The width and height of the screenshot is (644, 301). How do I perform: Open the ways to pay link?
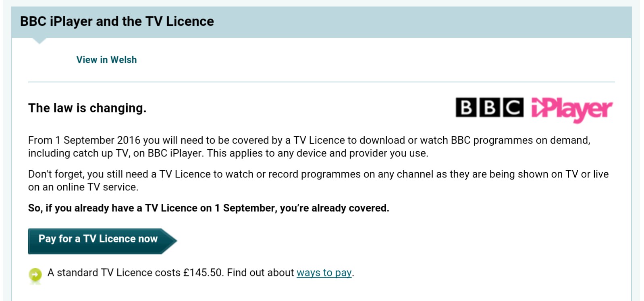[324, 273]
